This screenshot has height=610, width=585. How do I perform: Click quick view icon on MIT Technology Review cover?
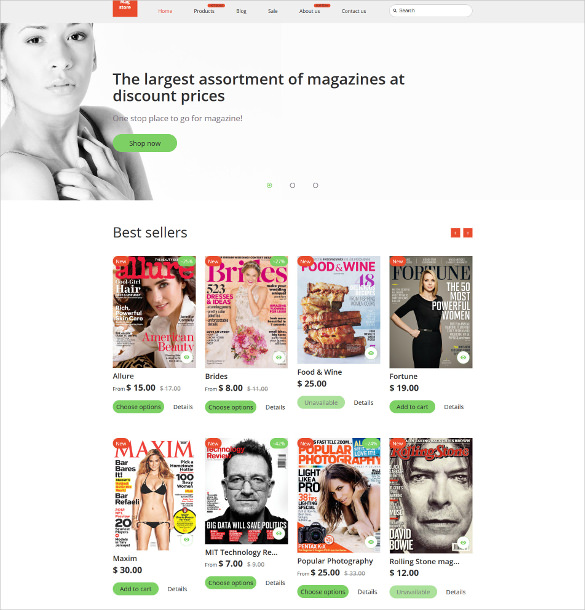[x=278, y=533]
